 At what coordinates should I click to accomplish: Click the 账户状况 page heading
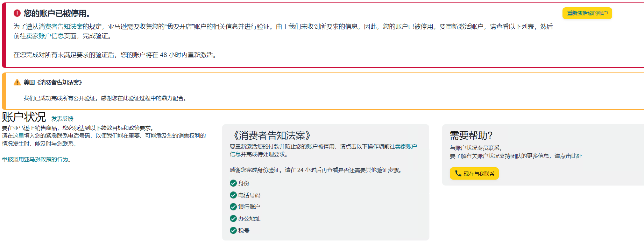pos(24,117)
